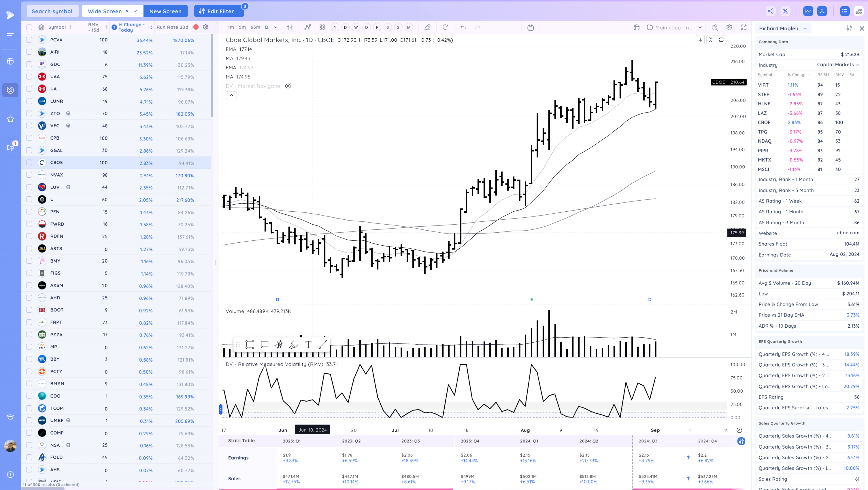Image resolution: width=868 pixels, height=490 pixels.
Task: Click the chart type bars icon
Action: [290, 27]
